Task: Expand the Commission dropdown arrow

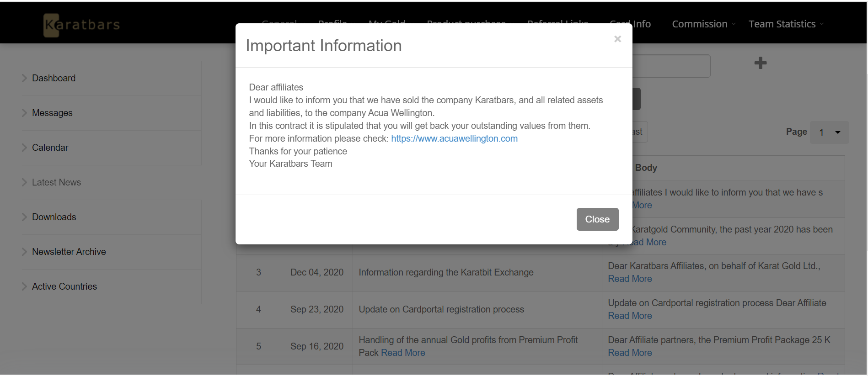Action: [x=734, y=24]
